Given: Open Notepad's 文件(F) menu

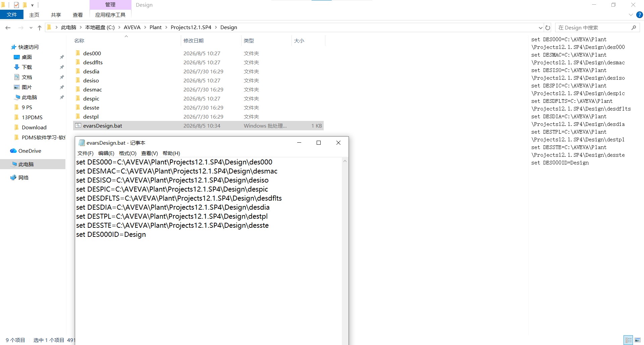Looking at the screenshot, I should (86, 153).
